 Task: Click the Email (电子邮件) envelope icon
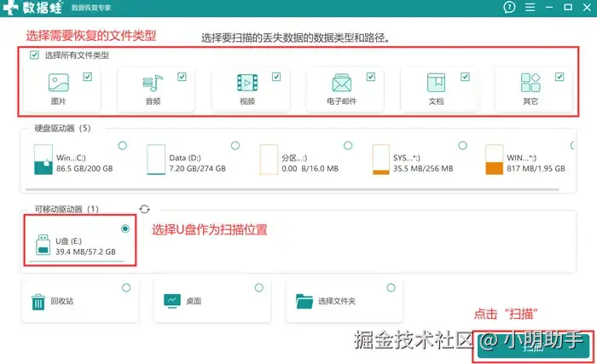coord(341,83)
